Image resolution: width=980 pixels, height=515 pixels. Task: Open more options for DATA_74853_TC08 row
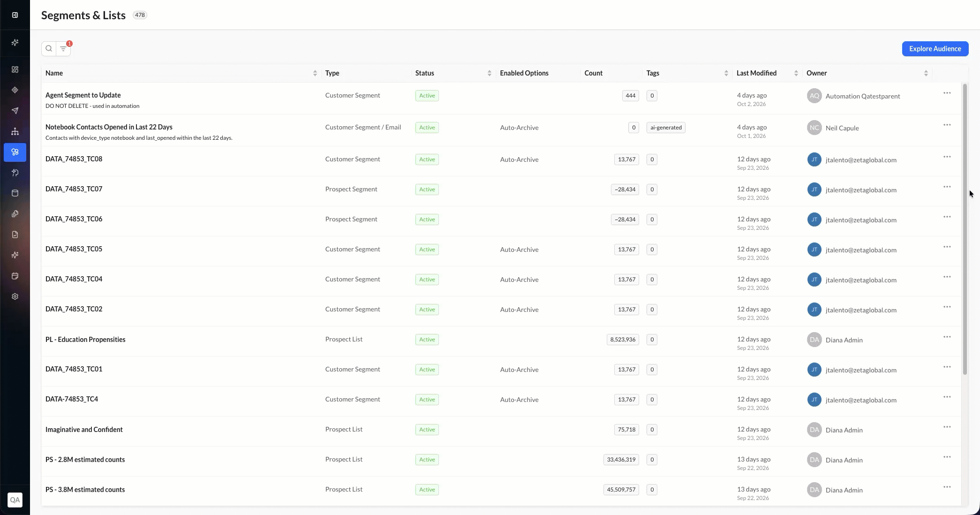click(x=947, y=157)
